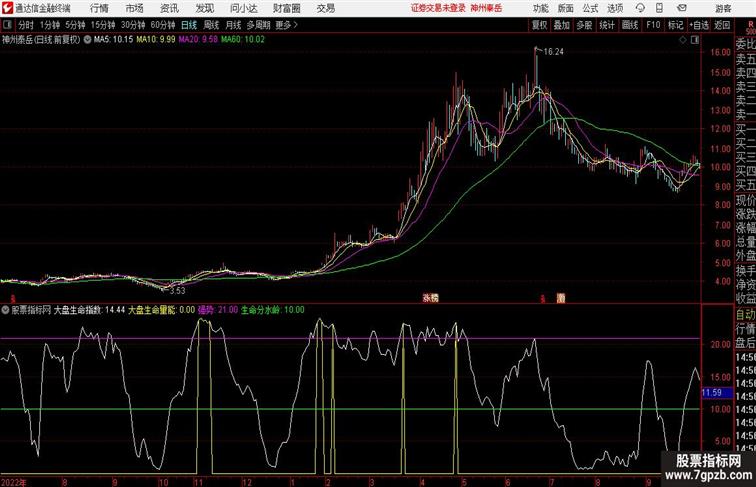Select the 月线 monthly period tab
This screenshot has height=487, width=756.
[x=233, y=25]
